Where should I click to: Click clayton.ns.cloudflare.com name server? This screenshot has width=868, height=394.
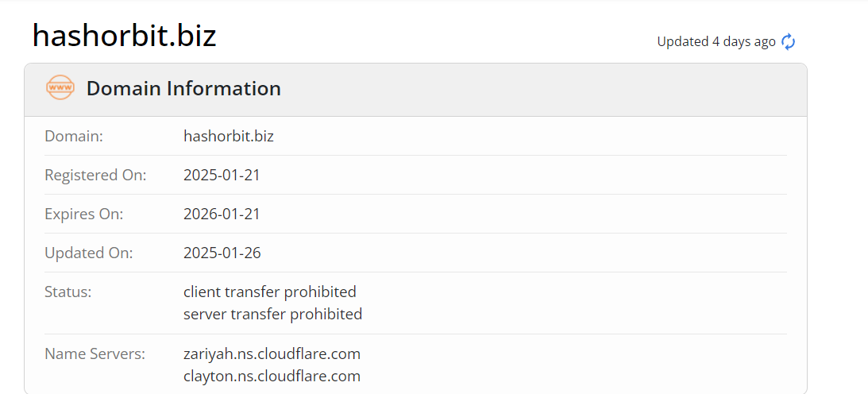click(272, 377)
